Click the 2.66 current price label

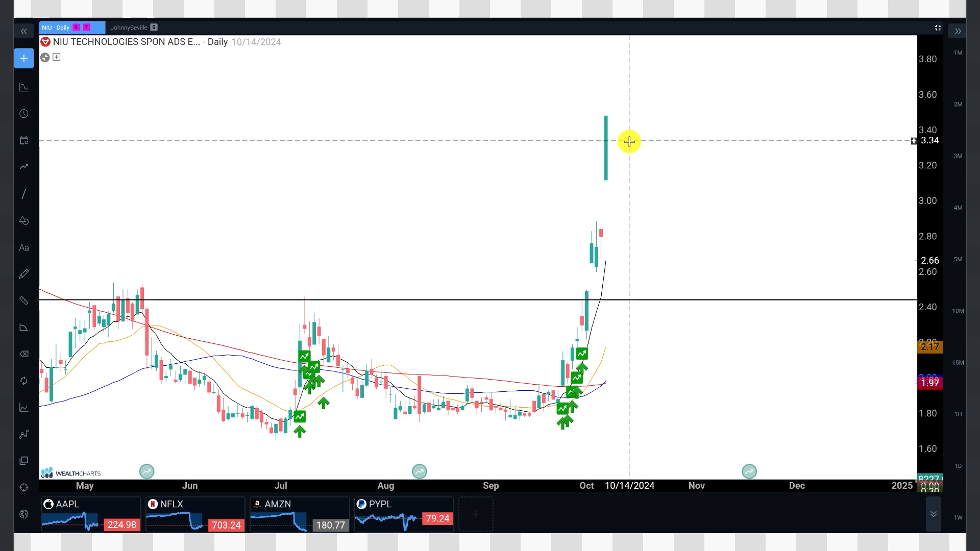point(929,261)
